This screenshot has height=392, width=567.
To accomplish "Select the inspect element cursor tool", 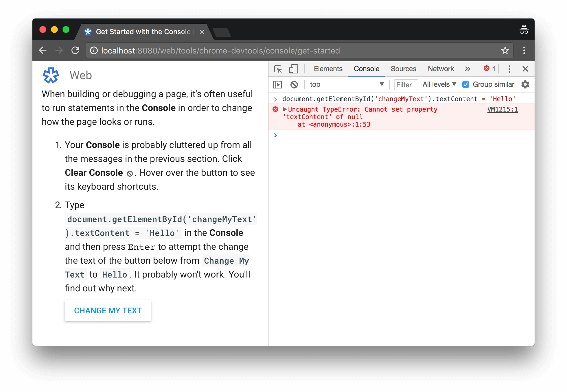I will (278, 69).
